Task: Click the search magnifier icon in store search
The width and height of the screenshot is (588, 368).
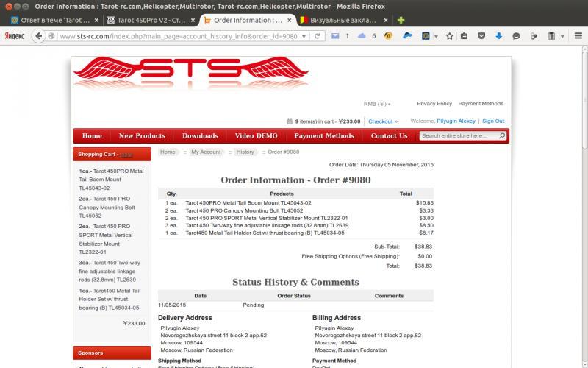Action: (x=502, y=136)
